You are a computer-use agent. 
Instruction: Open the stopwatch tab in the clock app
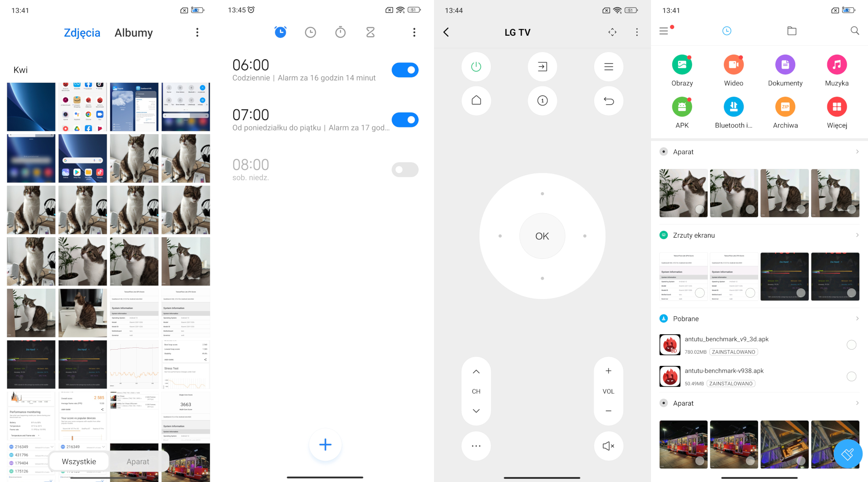(x=340, y=32)
